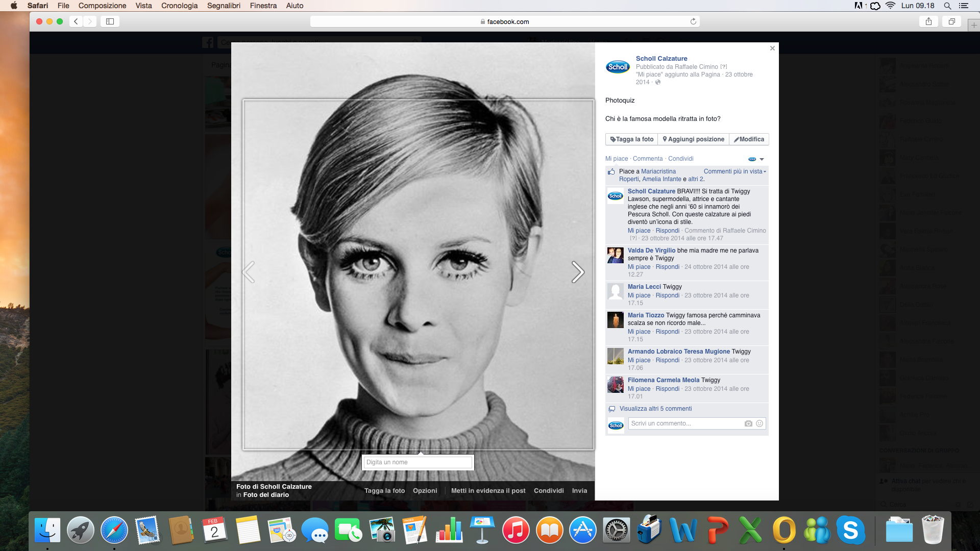Open Launchpad from the Dock
Viewport: 980px width, 551px height.
coord(81,530)
